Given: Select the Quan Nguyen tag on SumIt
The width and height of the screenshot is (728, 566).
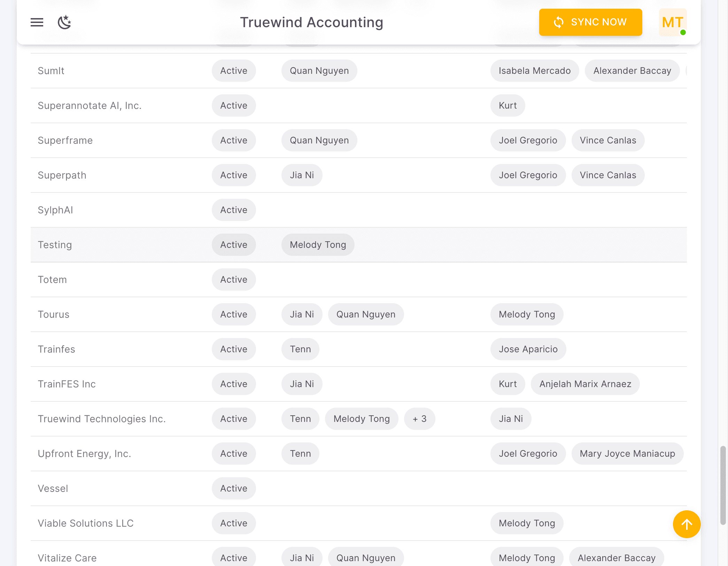Looking at the screenshot, I should click(x=319, y=71).
